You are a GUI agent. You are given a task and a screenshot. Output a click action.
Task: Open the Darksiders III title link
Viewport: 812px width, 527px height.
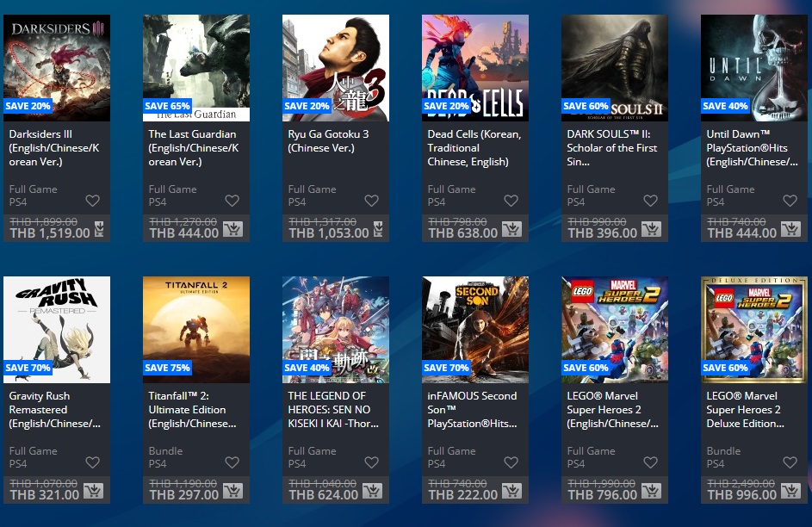click(54, 148)
